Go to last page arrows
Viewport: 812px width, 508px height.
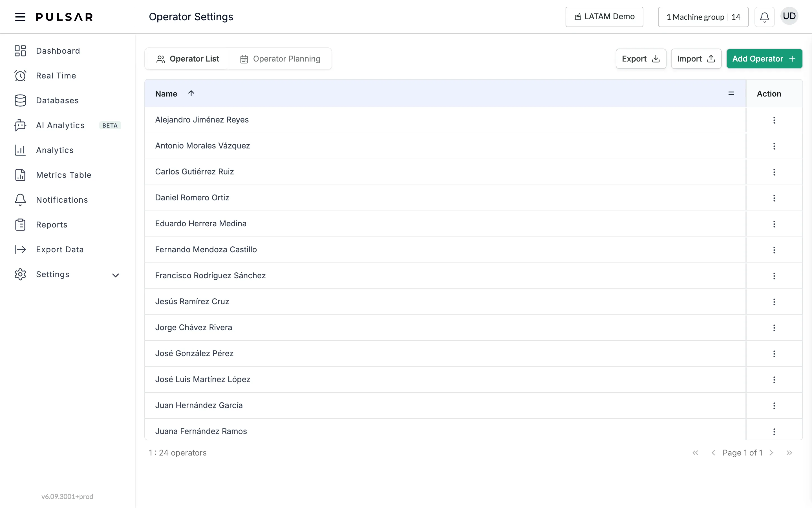tap(789, 453)
